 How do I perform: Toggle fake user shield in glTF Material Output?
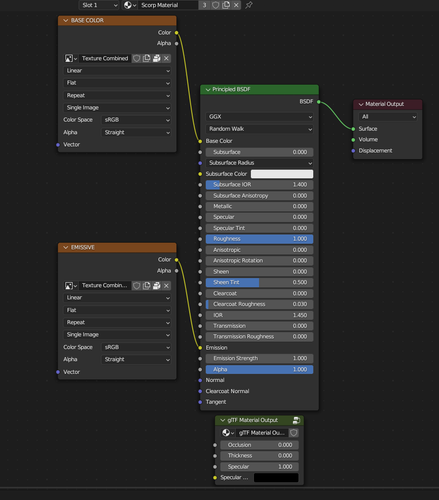click(x=293, y=433)
